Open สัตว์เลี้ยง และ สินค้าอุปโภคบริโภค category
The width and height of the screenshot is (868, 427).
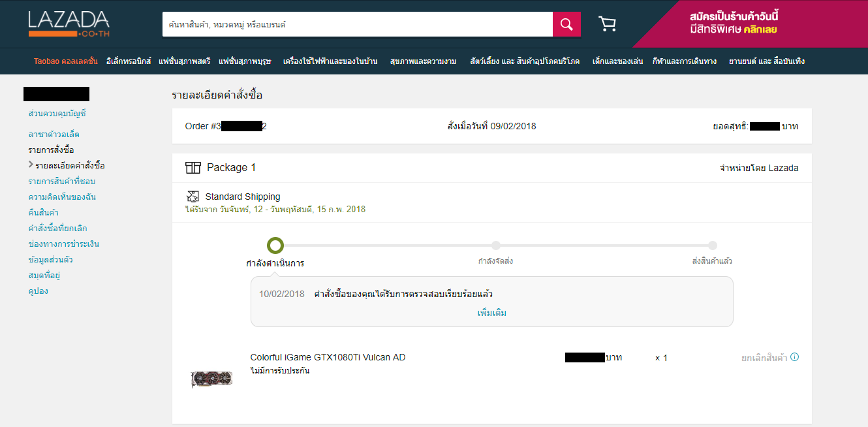tap(525, 61)
